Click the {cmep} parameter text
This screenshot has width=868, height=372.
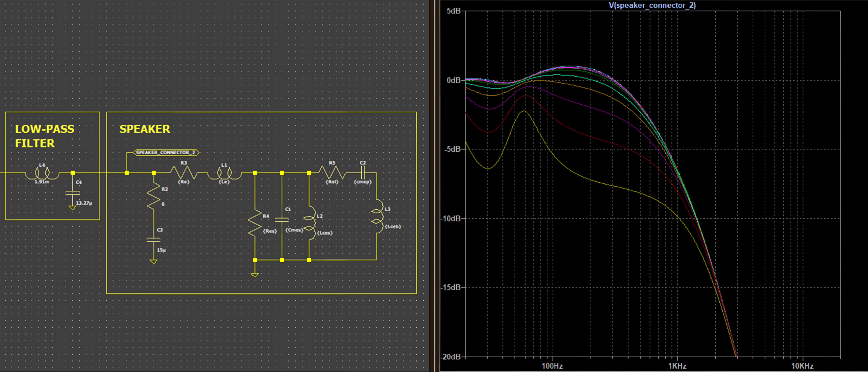click(363, 182)
